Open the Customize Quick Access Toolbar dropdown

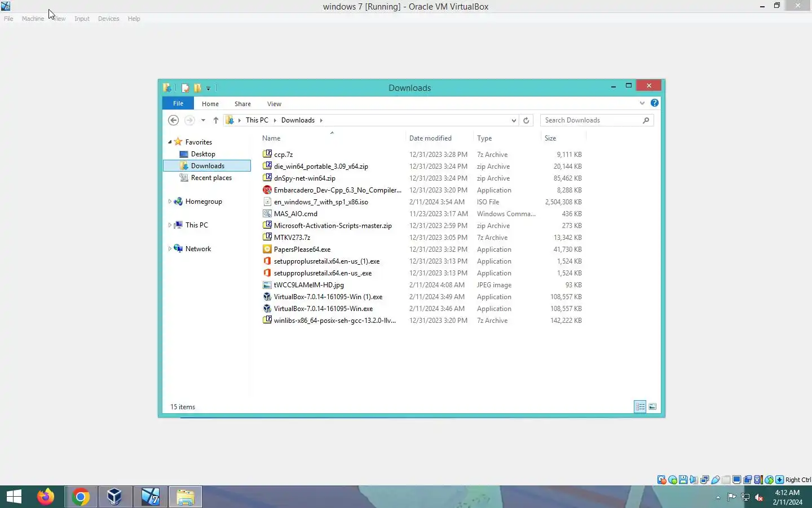click(208, 88)
